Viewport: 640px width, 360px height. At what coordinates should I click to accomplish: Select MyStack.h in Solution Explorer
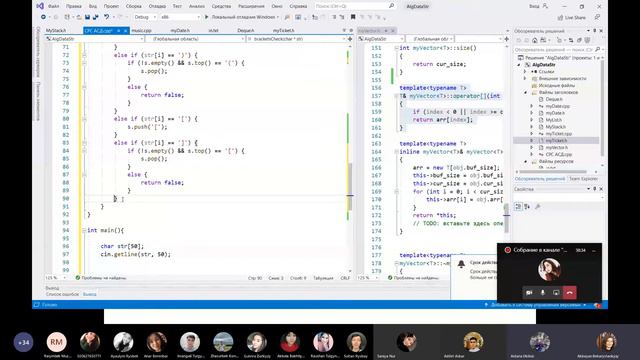(556, 127)
